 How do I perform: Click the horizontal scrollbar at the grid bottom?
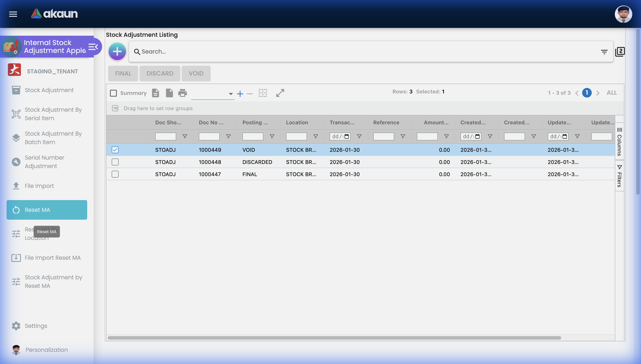pyautogui.click(x=334, y=338)
